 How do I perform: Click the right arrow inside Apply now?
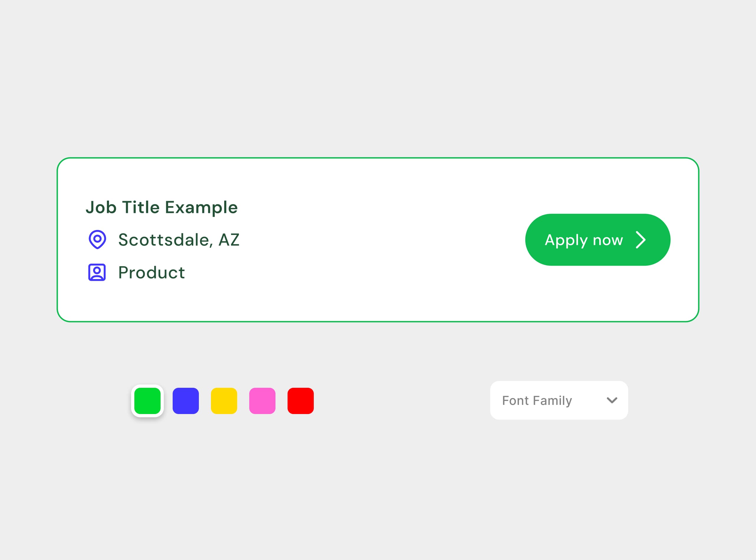(x=640, y=240)
